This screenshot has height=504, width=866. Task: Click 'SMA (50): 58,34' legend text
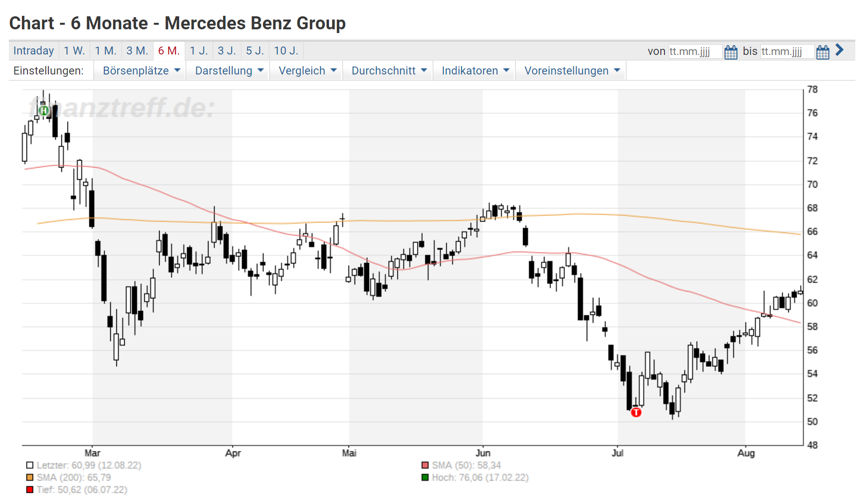click(x=466, y=465)
